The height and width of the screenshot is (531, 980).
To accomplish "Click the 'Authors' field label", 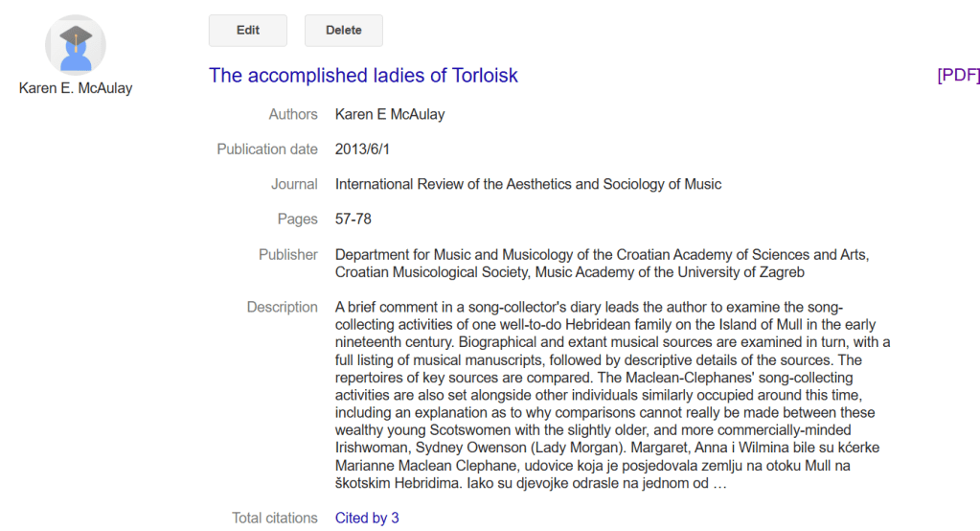I will (292, 114).
